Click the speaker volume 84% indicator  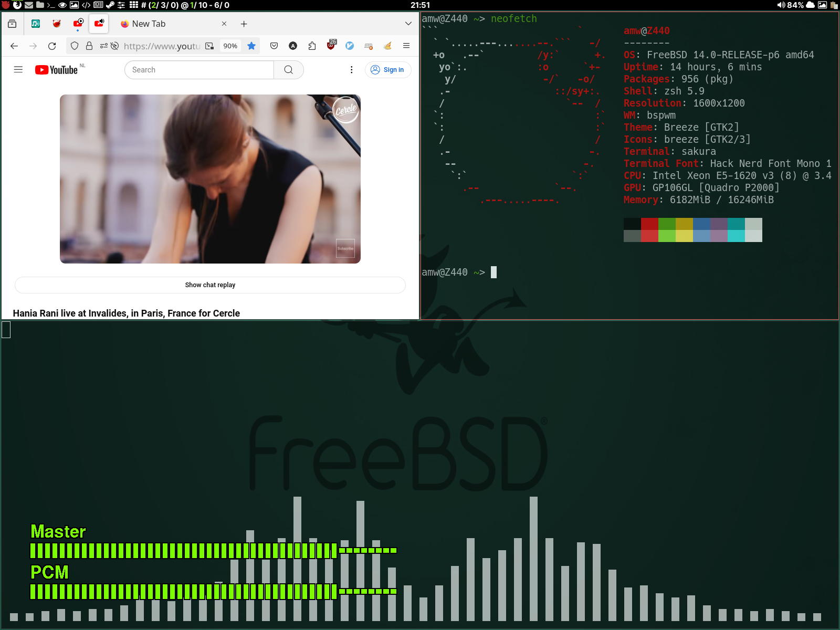point(791,5)
